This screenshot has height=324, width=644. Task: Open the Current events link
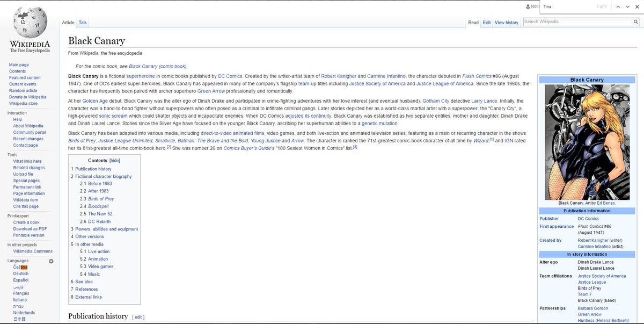coord(23,84)
